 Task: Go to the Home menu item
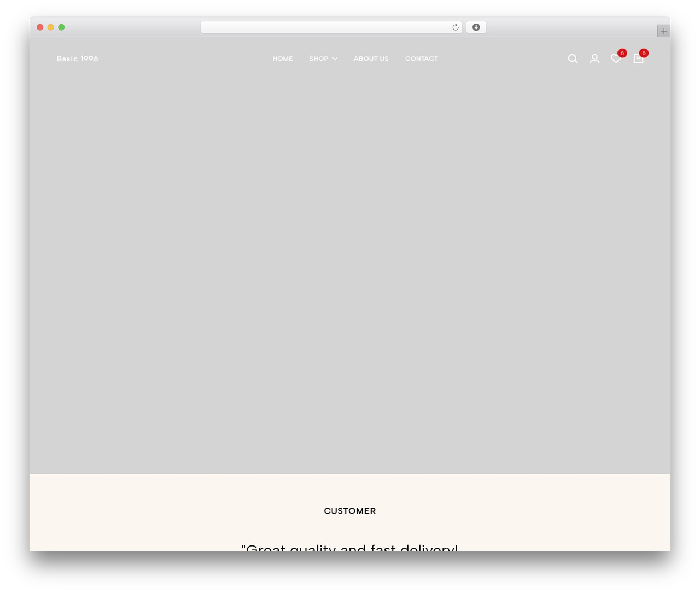pyautogui.click(x=283, y=59)
